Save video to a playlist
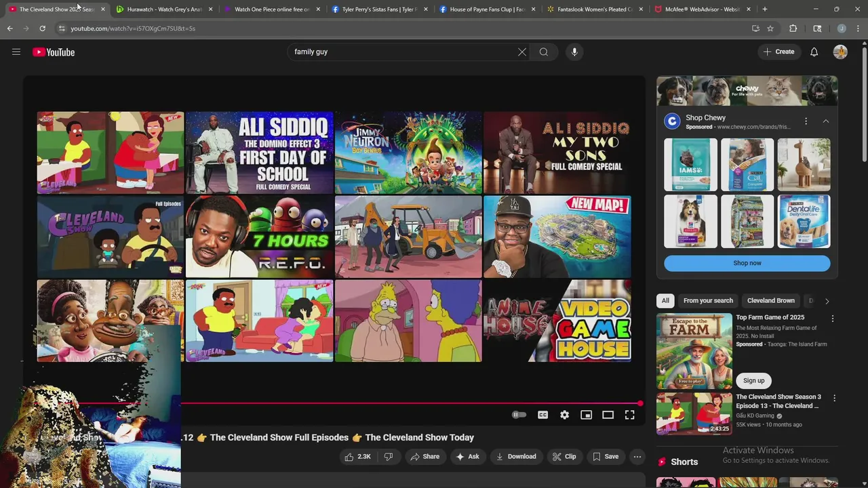This screenshot has height=488, width=868. pyautogui.click(x=606, y=457)
